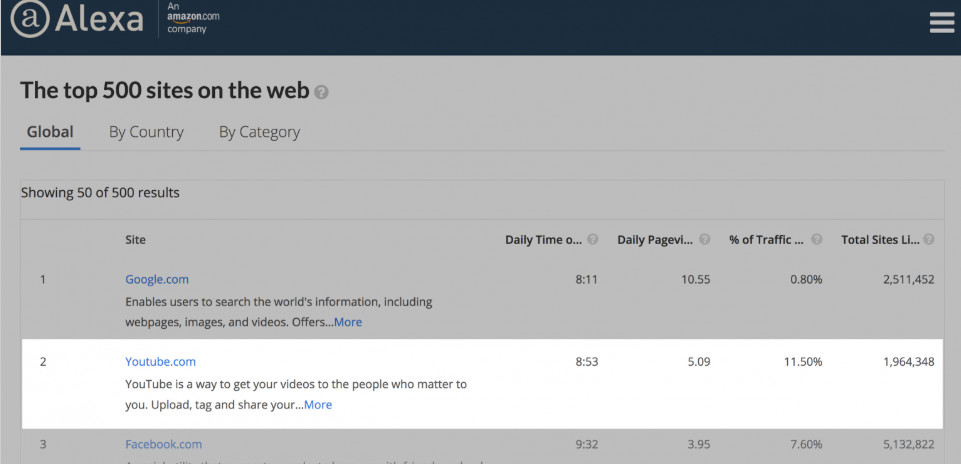Open the hamburger menu icon
Screen dimensions: 961x464
click(x=941, y=22)
